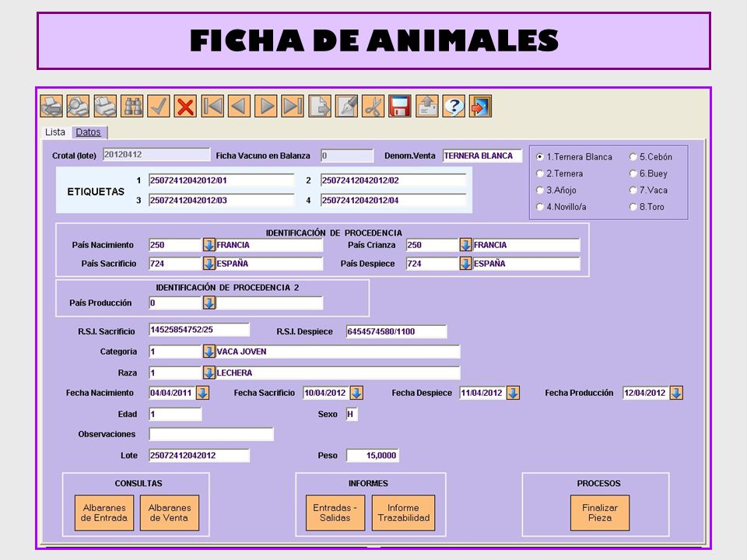Click etiqueta 1 input field
The height and width of the screenshot is (560, 747).
coord(222,180)
